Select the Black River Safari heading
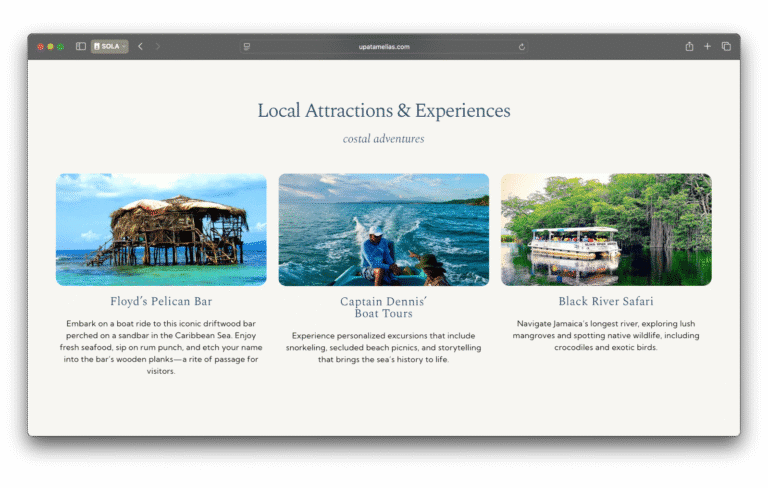The height and width of the screenshot is (488, 768). [x=606, y=301]
